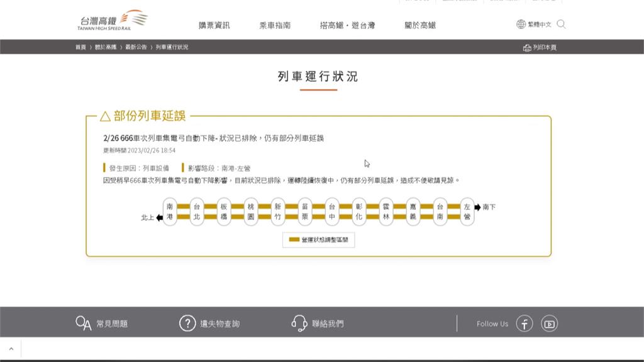Click 影響路段：南港-左營 label
Image resolution: width=644 pixels, height=362 pixels.
[219, 168]
